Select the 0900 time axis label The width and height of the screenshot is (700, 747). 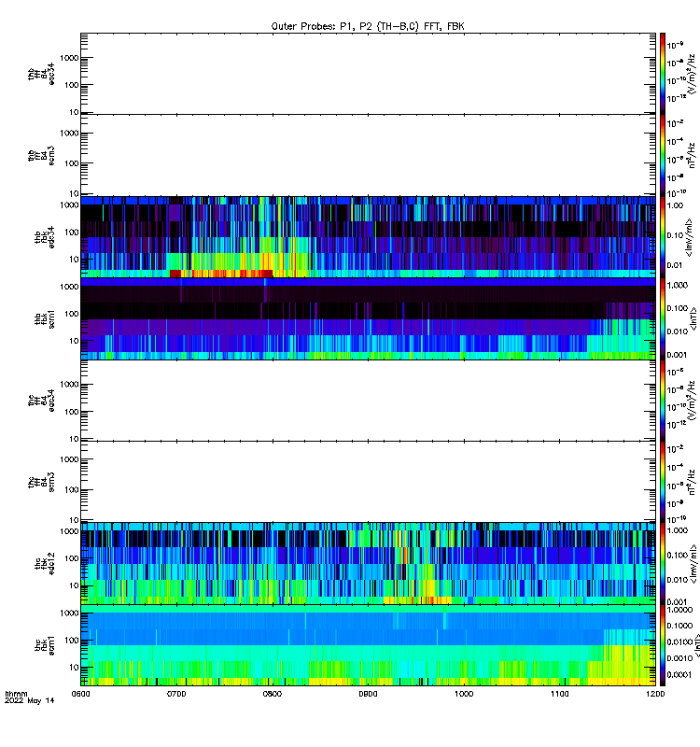pyautogui.click(x=368, y=694)
